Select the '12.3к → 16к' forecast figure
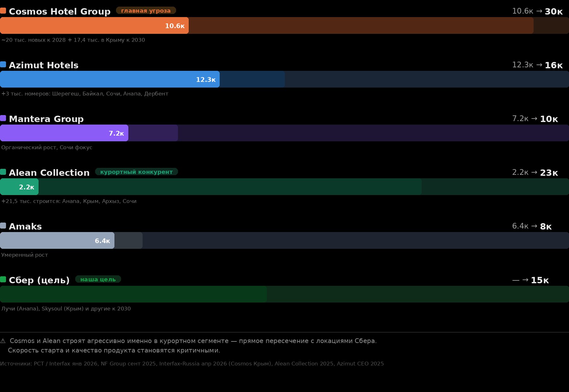The image size is (569, 392). coord(537,65)
